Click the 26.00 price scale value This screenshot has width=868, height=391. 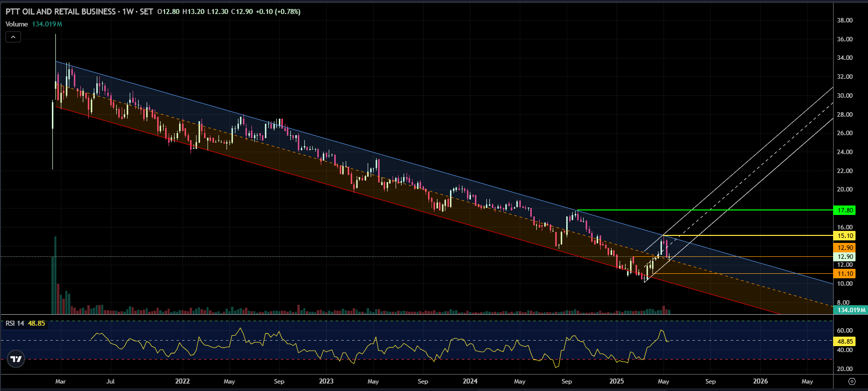(845, 133)
